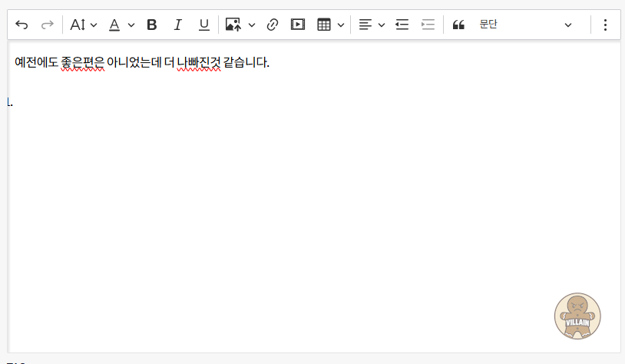This screenshot has height=364, width=625.
Task: Toggle italic formatting
Action: click(x=178, y=25)
